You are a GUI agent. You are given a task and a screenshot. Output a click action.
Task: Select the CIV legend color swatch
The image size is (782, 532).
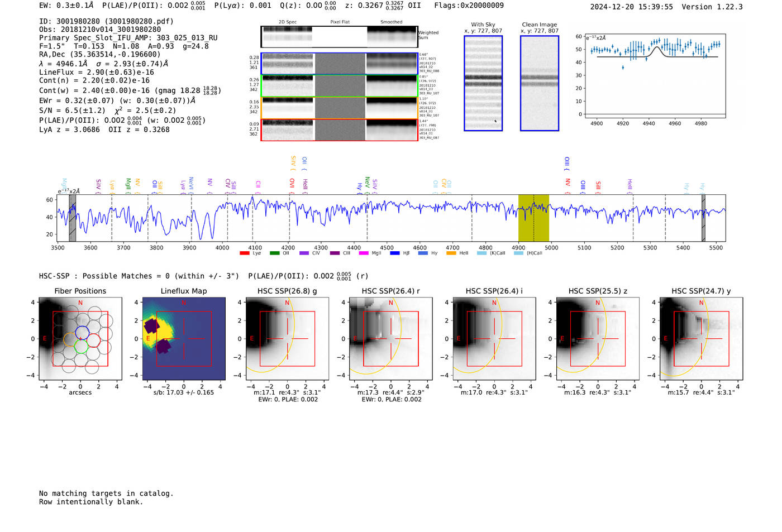pyautogui.click(x=304, y=253)
